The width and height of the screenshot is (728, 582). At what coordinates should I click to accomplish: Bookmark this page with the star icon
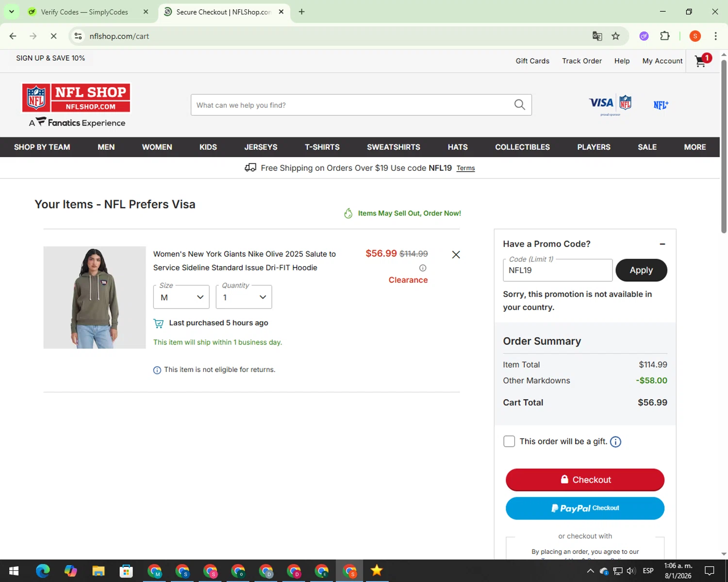[615, 36]
